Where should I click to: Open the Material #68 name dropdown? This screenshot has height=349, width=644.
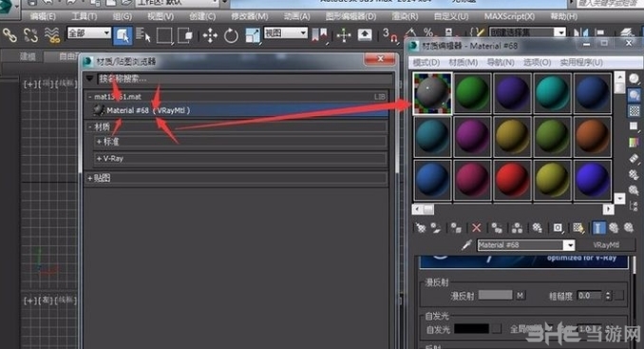570,245
